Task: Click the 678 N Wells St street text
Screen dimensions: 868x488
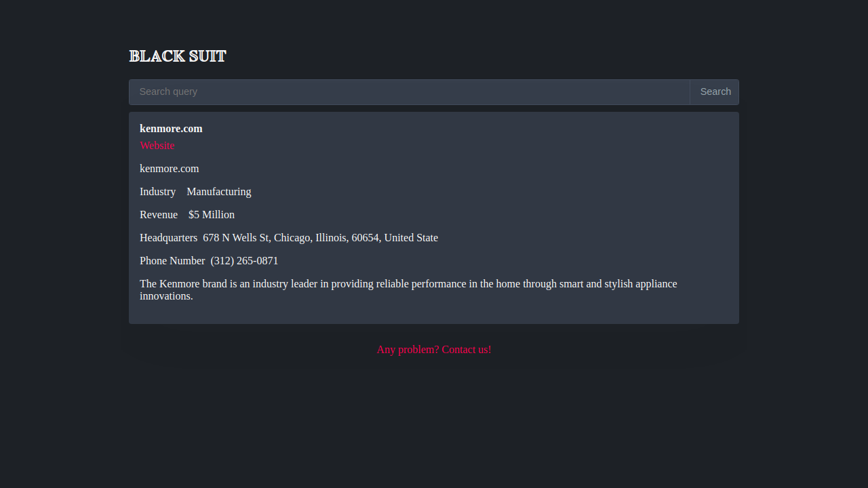Action: click(236, 238)
